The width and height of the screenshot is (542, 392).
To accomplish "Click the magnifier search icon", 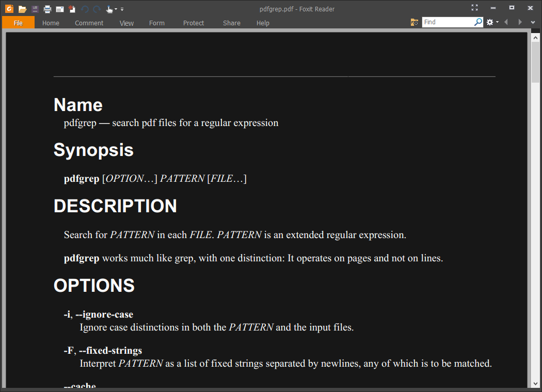I will pos(478,22).
